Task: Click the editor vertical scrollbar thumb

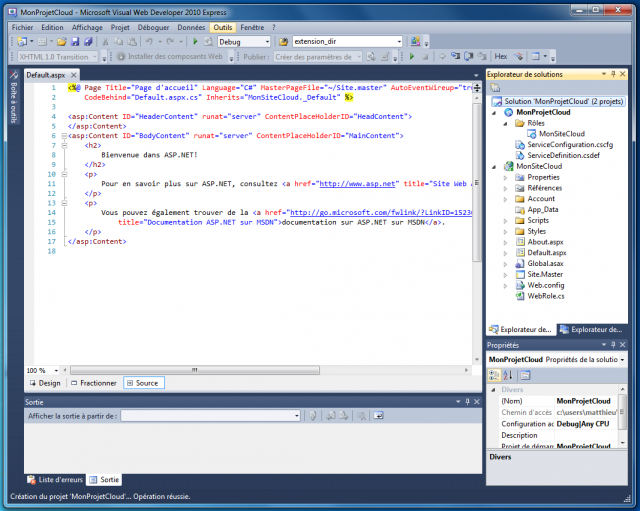Action: (x=477, y=183)
